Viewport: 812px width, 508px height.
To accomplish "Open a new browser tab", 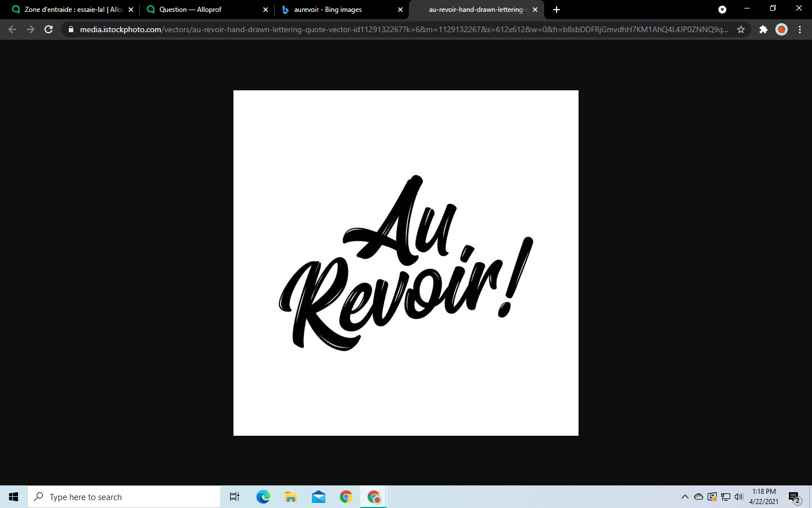I will tap(557, 10).
